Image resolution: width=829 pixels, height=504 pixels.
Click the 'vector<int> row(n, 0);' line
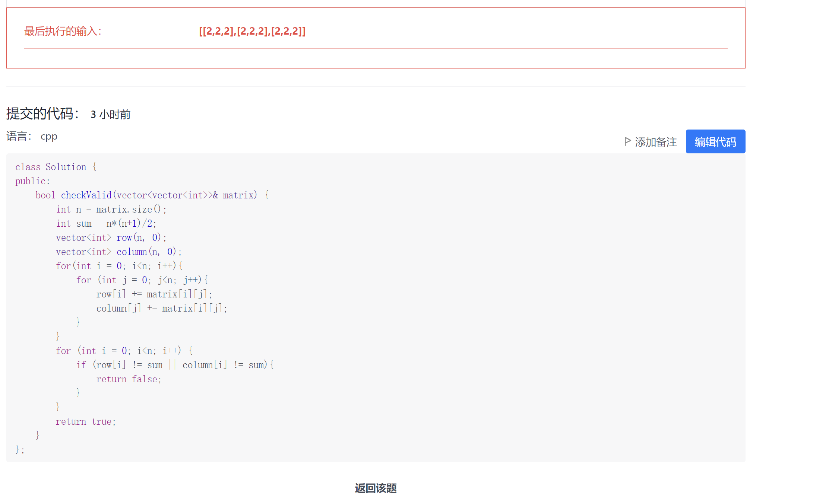click(x=111, y=237)
